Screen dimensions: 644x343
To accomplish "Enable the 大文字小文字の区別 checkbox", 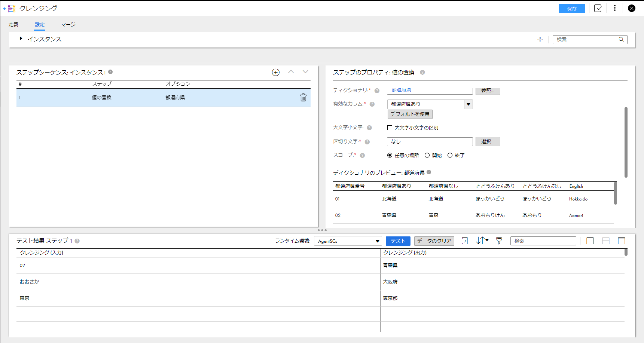I will point(390,128).
